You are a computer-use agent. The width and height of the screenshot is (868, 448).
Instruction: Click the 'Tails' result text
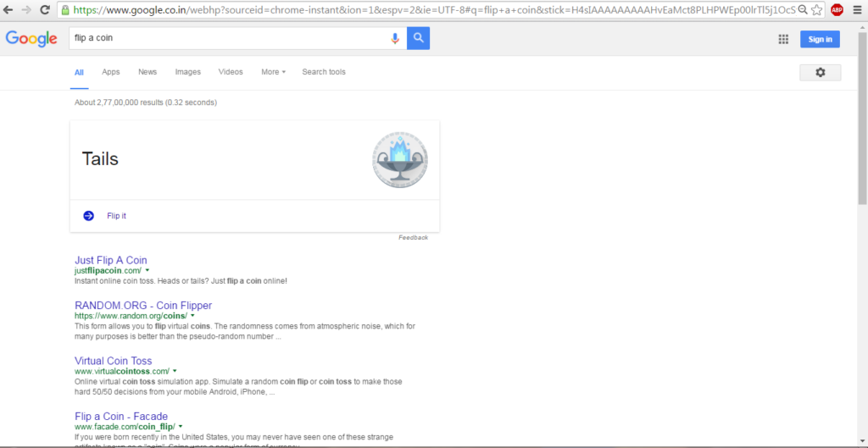point(100,159)
